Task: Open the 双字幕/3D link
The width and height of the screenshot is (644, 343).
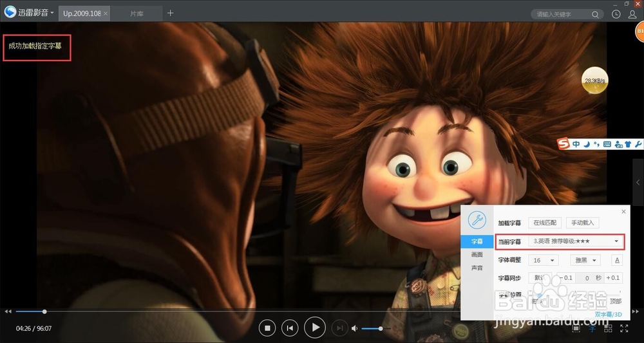Action: (x=609, y=315)
